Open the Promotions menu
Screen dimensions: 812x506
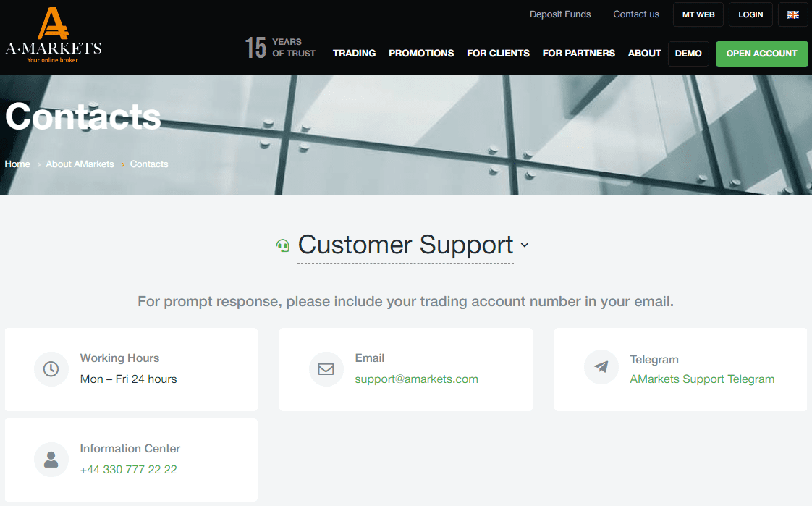tap(421, 54)
